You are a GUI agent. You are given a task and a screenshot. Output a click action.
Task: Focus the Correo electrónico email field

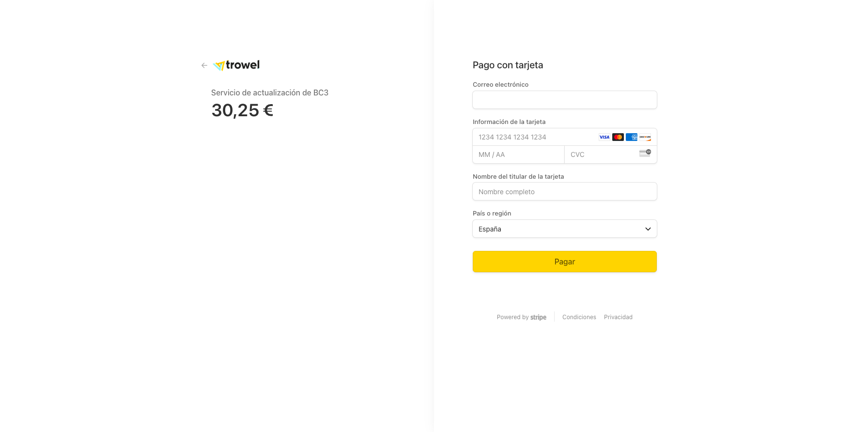(564, 100)
